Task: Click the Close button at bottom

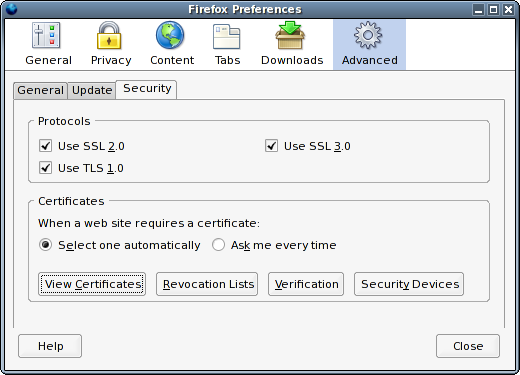Action: click(468, 346)
